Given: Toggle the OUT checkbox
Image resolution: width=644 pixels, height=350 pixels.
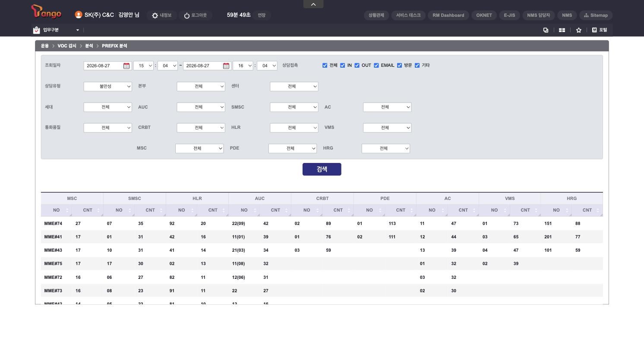Looking at the screenshot, I should [x=357, y=66].
